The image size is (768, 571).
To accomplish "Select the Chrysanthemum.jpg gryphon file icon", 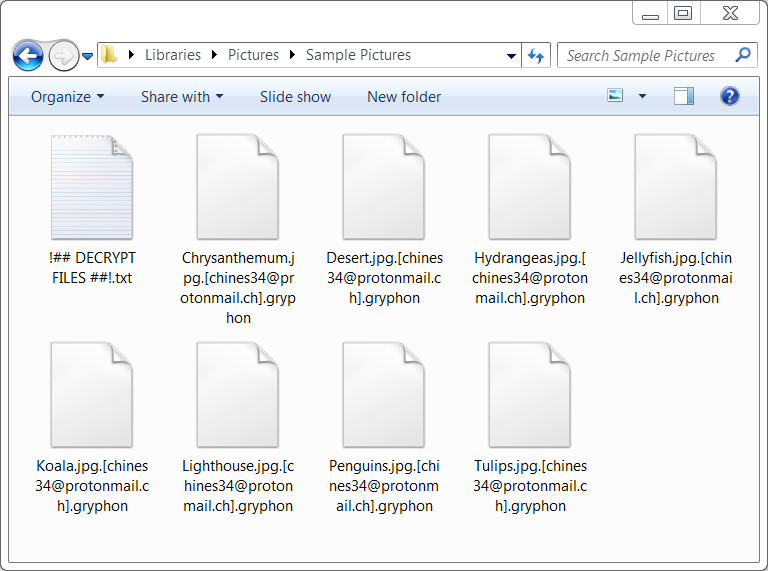I will click(x=238, y=187).
